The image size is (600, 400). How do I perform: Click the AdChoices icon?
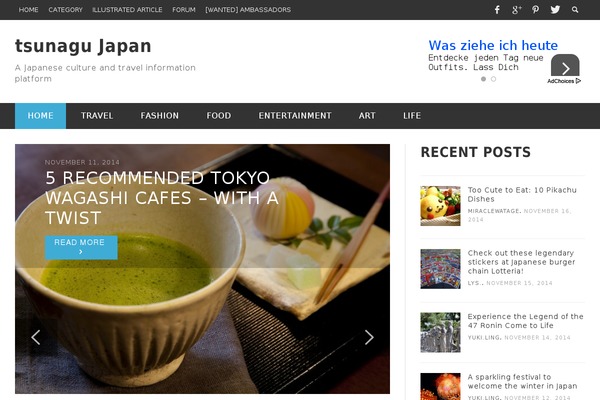point(564,81)
